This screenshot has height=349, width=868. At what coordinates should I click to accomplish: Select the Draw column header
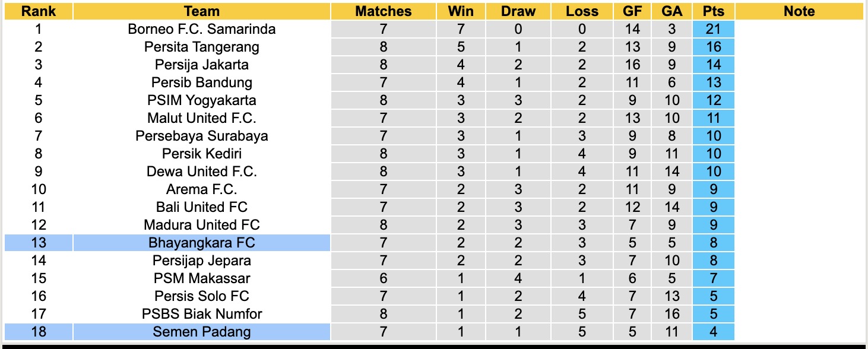[518, 11]
